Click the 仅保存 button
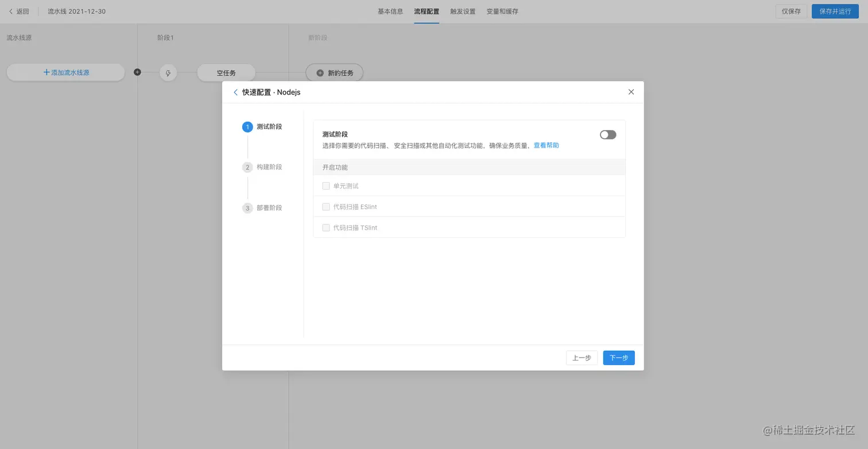Image resolution: width=868 pixels, height=449 pixels. click(791, 11)
